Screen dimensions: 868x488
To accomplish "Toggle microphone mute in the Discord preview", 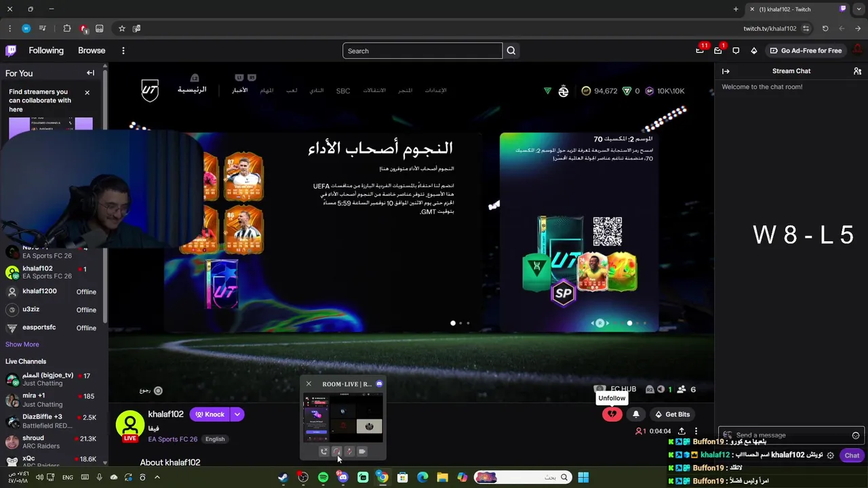I will [349, 451].
